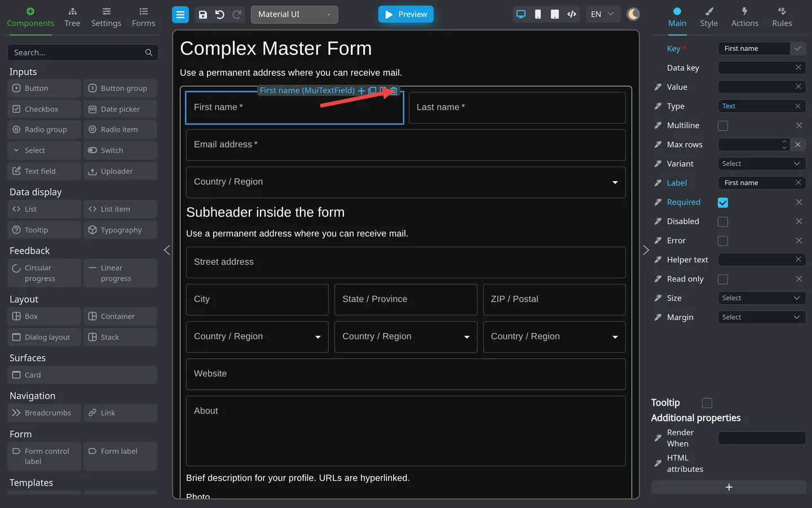Switch to desktop preview mode icon
The height and width of the screenshot is (508, 812).
[x=521, y=14]
